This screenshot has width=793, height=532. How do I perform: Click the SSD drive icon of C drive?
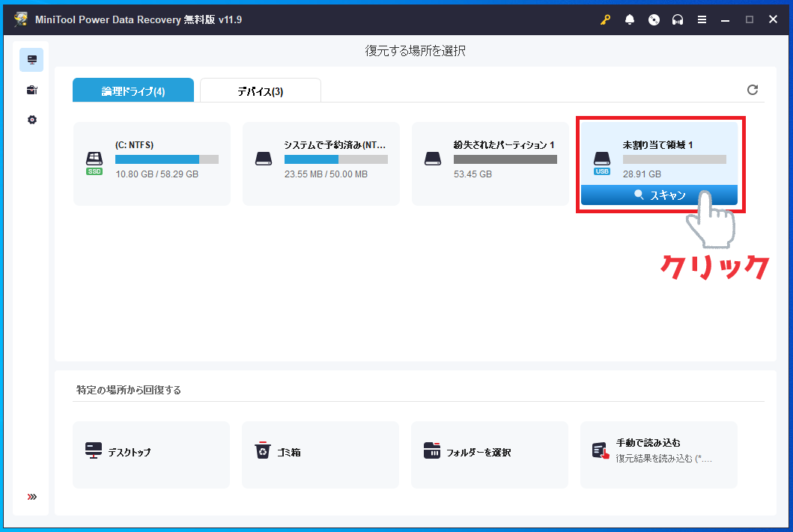(x=94, y=162)
